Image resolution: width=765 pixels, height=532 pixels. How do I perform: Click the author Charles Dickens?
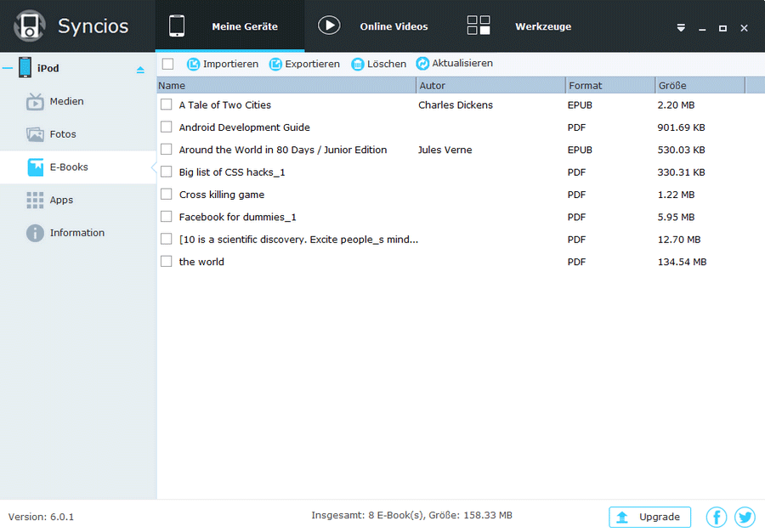(456, 105)
